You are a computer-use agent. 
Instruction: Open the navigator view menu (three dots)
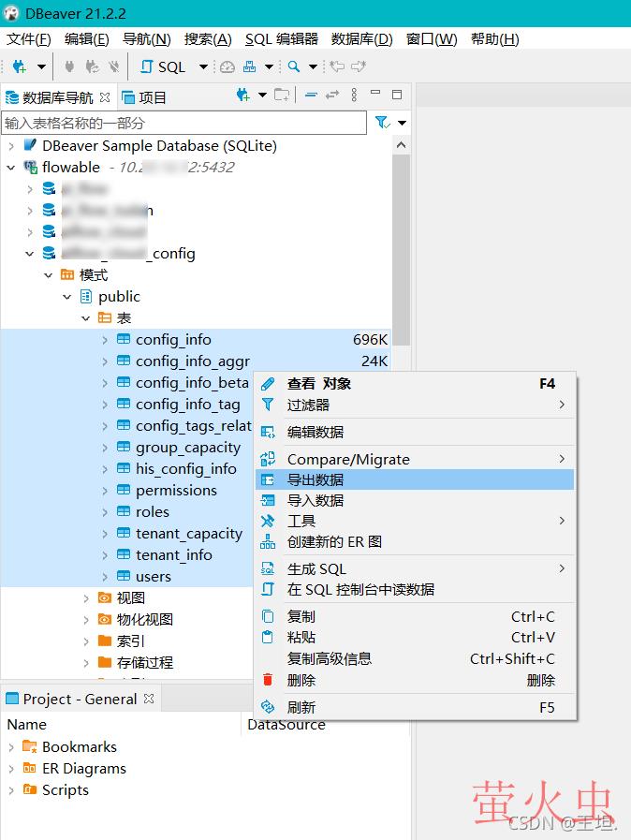pyautogui.click(x=354, y=95)
